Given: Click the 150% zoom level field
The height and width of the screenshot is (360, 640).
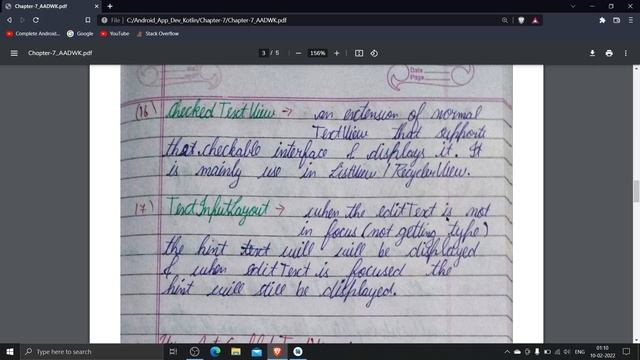Looking at the screenshot, I should [x=318, y=53].
